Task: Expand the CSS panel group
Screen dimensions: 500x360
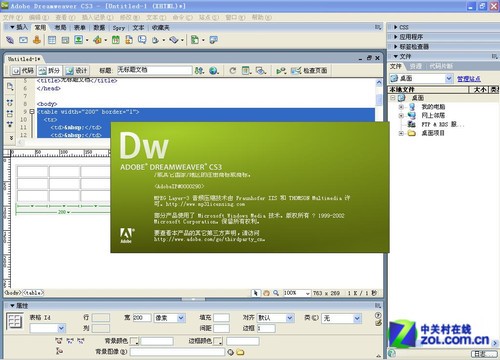Action: (x=396, y=27)
